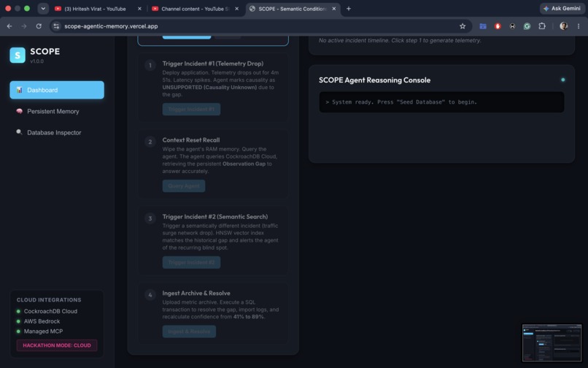The image size is (588, 368).
Task: Click the SCOPE logo icon
Action: [18, 55]
